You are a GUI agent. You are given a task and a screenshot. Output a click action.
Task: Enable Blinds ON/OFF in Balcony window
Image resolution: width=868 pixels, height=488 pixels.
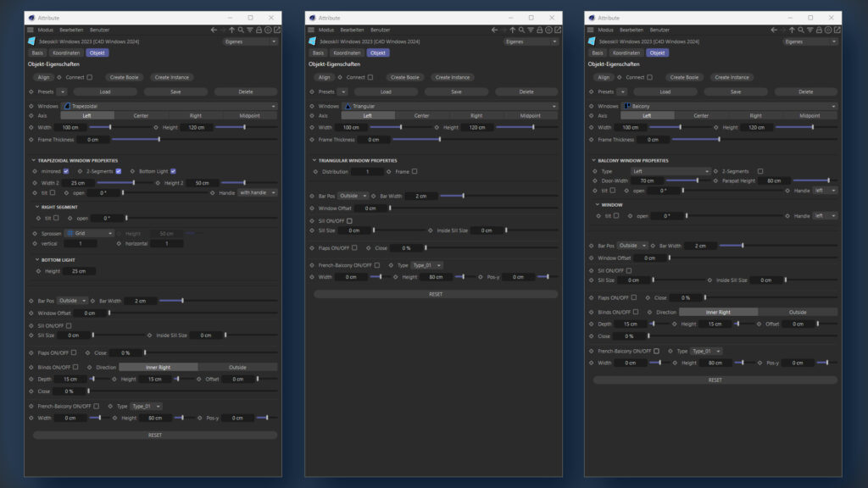tap(636, 312)
